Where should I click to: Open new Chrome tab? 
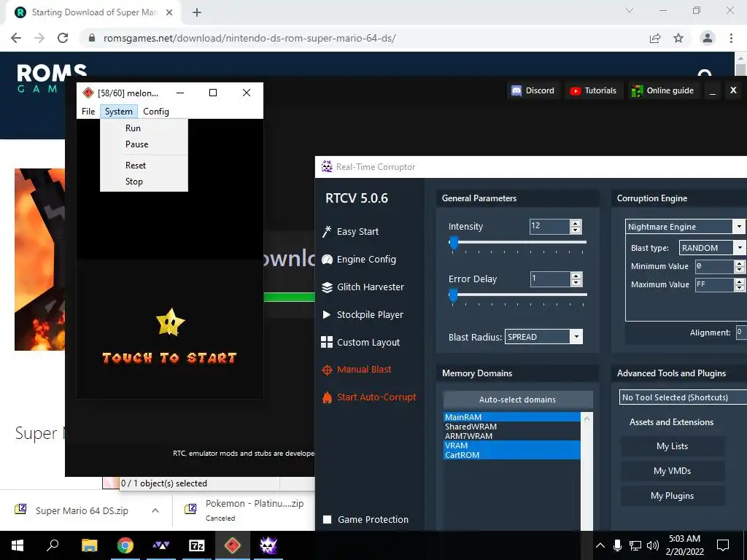pyautogui.click(x=197, y=12)
